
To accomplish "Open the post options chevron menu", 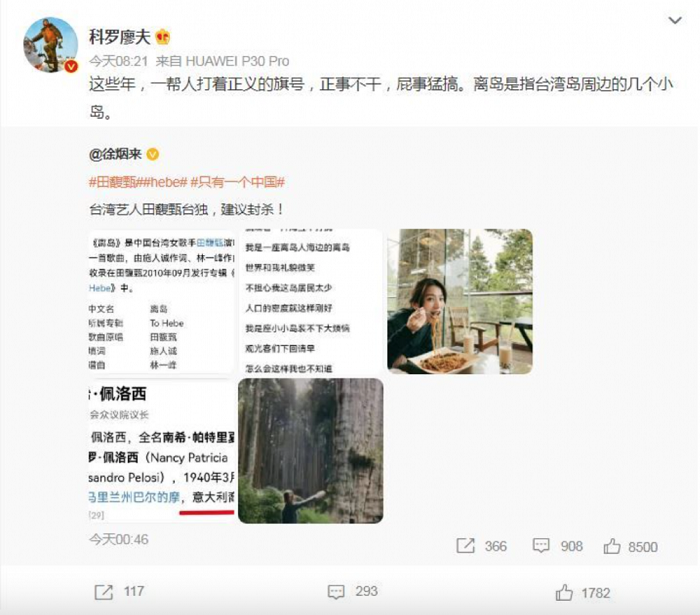I will coord(675,20).
